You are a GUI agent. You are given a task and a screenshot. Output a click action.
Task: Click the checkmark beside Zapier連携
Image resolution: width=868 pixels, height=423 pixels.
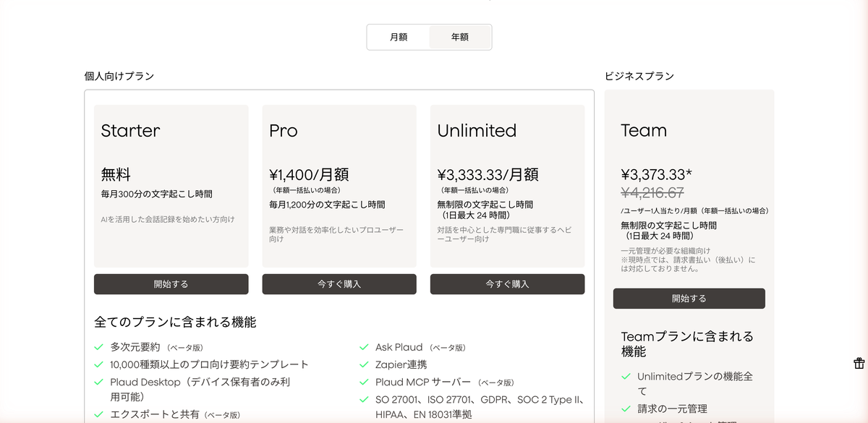click(x=364, y=364)
